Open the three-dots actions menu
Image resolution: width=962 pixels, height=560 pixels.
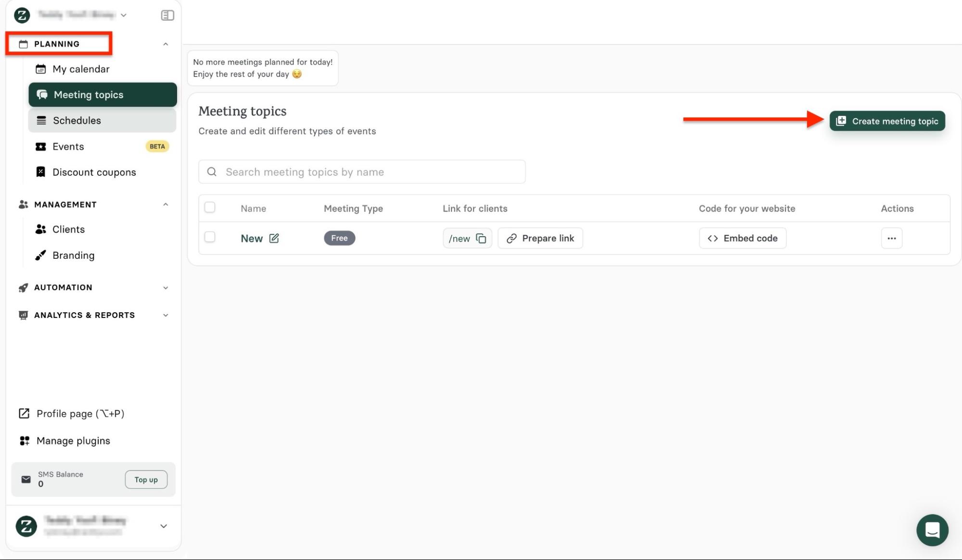pos(891,238)
